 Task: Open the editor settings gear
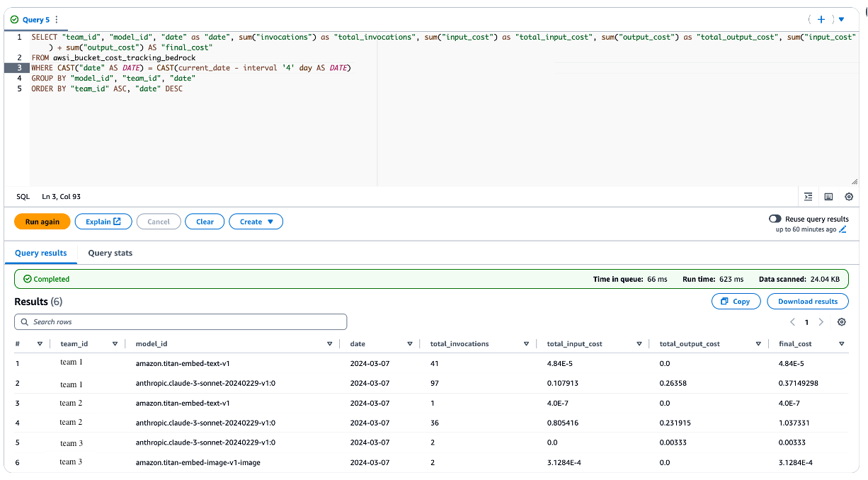pos(850,196)
